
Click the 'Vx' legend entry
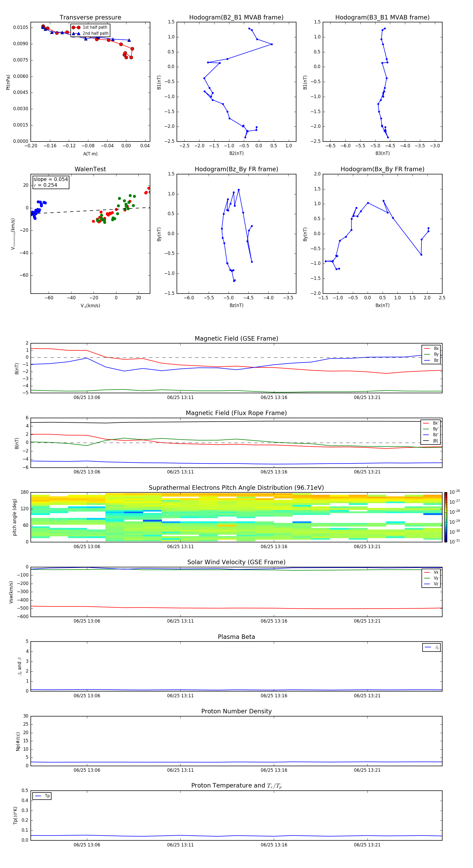tap(431, 572)
